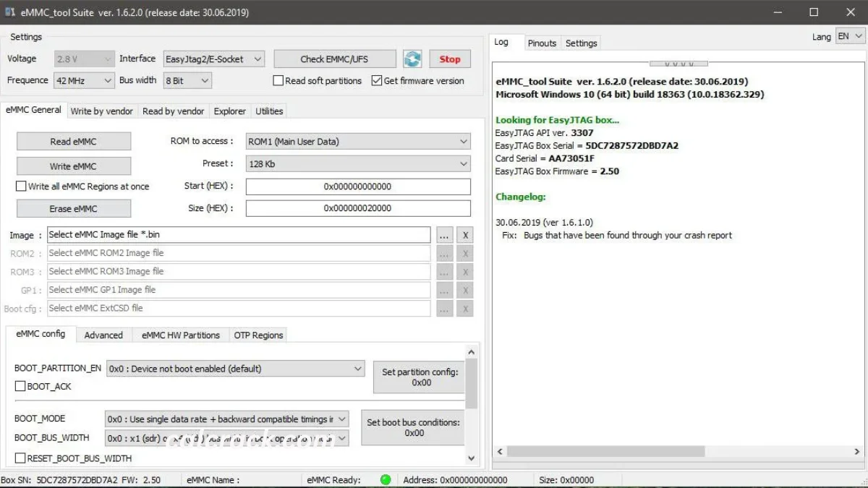Click the Check EMMC/UFS button
The width and height of the screenshot is (868, 488).
point(334,59)
